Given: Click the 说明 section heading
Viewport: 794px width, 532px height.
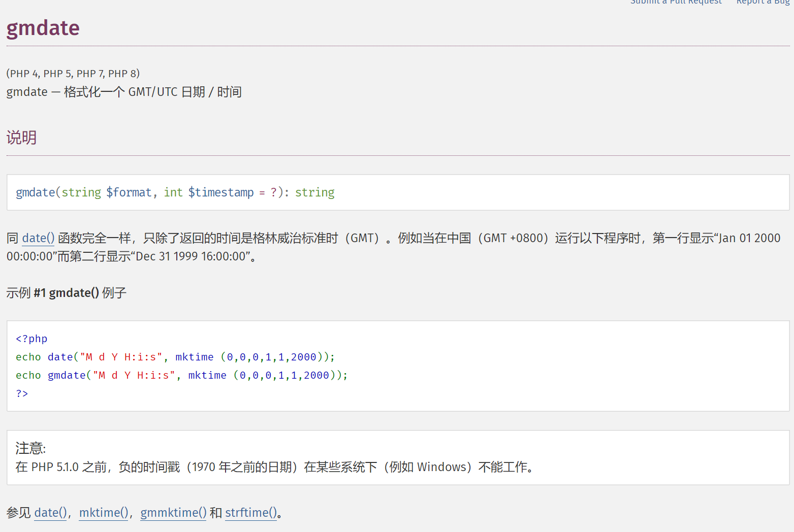Looking at the screenshot, I should click(21, 138).
